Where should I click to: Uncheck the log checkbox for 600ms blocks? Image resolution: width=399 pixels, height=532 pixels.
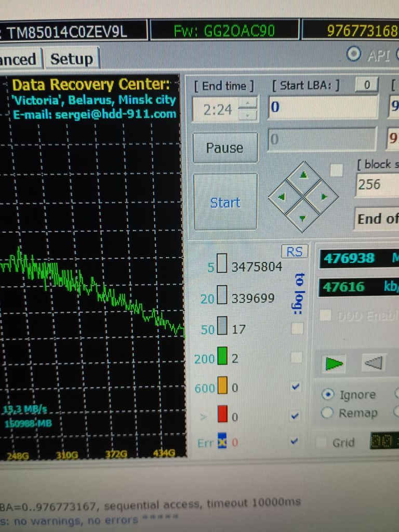pyautogui.click(x=295, y=386)
